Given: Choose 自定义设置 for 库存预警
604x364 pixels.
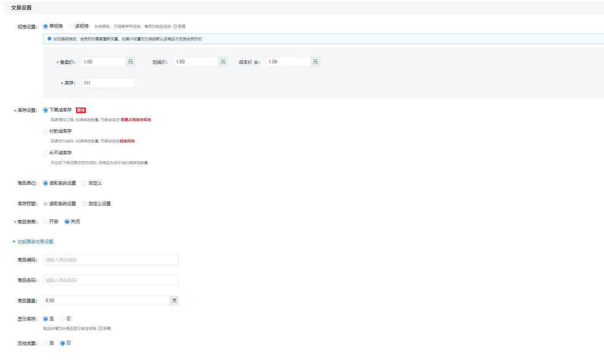Looking at the screenshot, I should coord(85,204).
